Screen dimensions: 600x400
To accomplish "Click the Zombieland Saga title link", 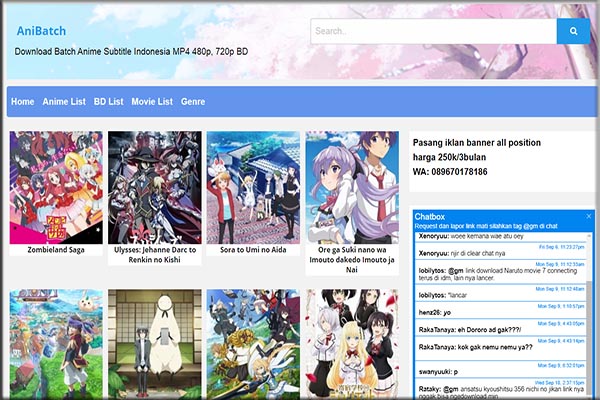I will [x=56, y=250].
